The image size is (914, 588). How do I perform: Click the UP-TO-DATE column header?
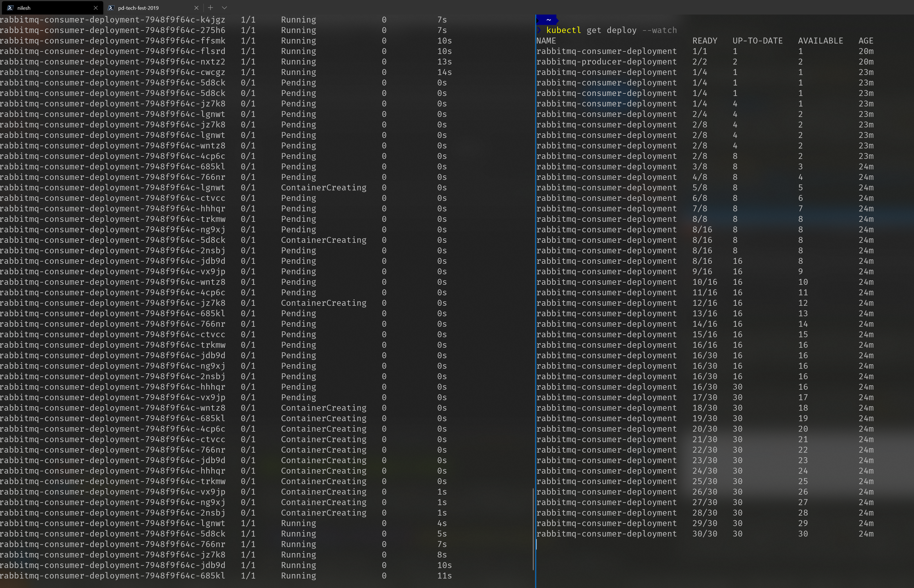click(x=757, y=41)
